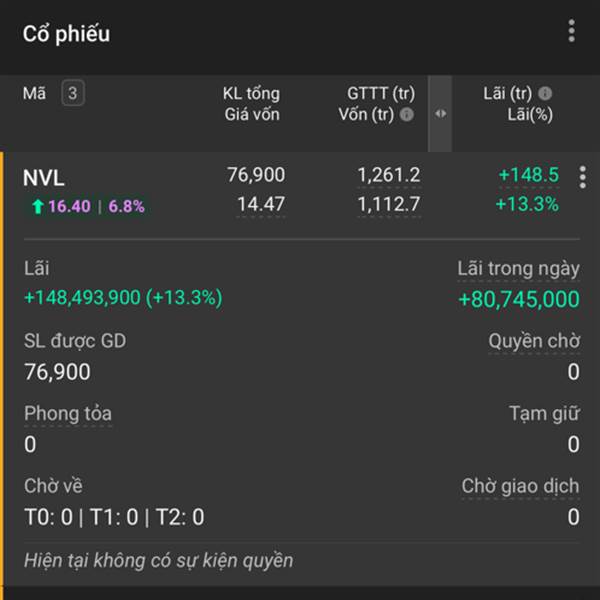Sort by GTTT (tr) column header
Screen dimensions: 600x600
coord(381,94)
